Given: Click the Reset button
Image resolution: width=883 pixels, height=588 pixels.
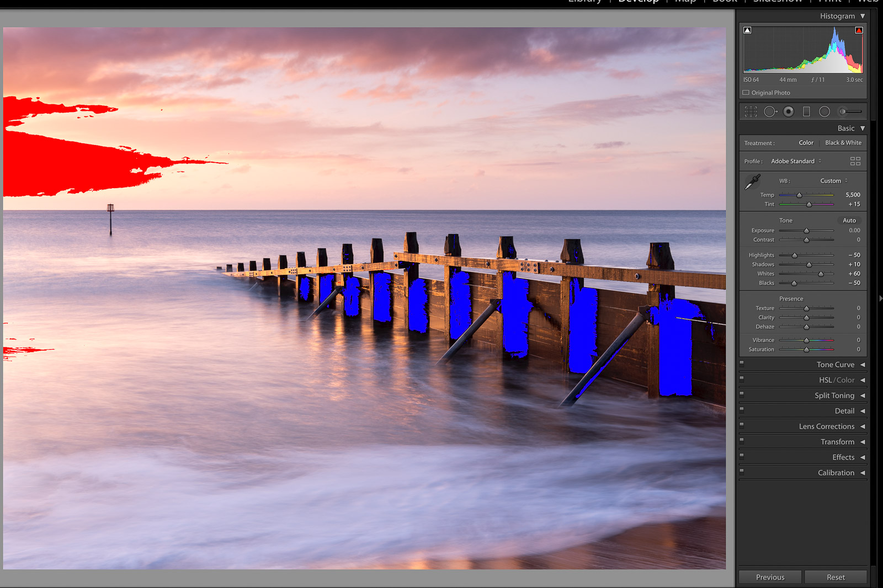Looking at the screenshot, I should tap(836, 577).
